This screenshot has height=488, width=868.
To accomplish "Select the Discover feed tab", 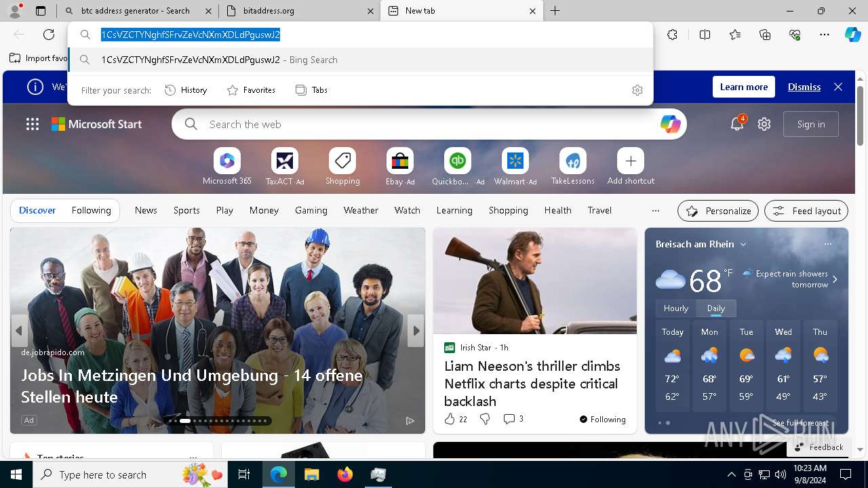I will [37, 211].
